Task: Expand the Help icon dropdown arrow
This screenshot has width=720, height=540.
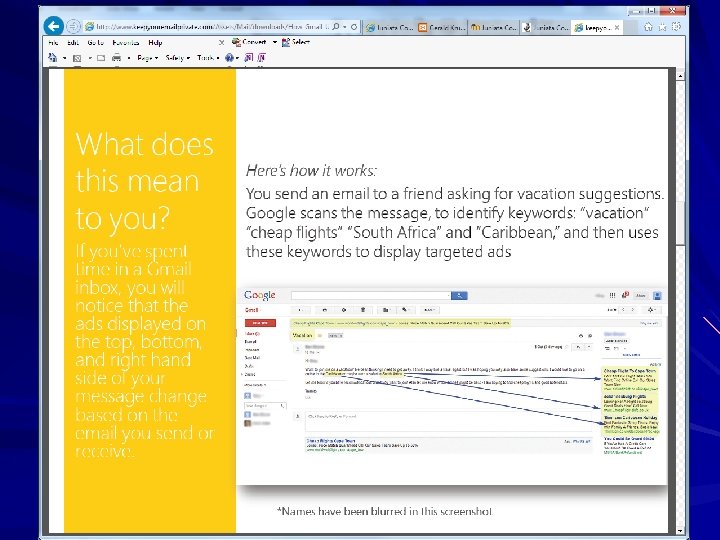Action: point(237,58)
